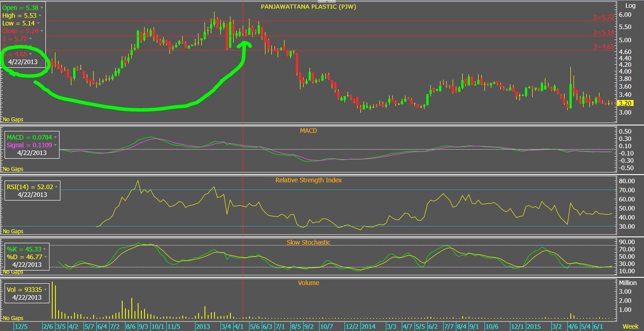Click the Relative Strength Index panel title
Viewport: 644px width, 331px height.
[309, 180]
